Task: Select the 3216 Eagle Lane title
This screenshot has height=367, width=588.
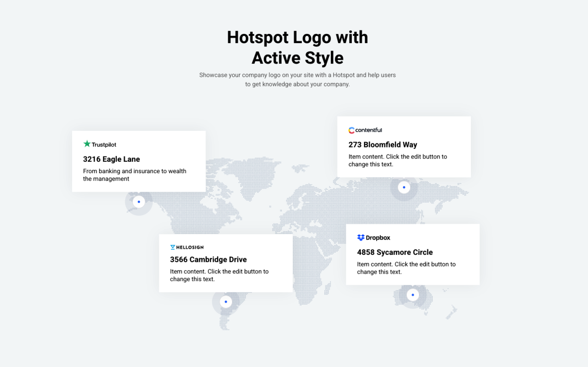Action: [111, 159]
